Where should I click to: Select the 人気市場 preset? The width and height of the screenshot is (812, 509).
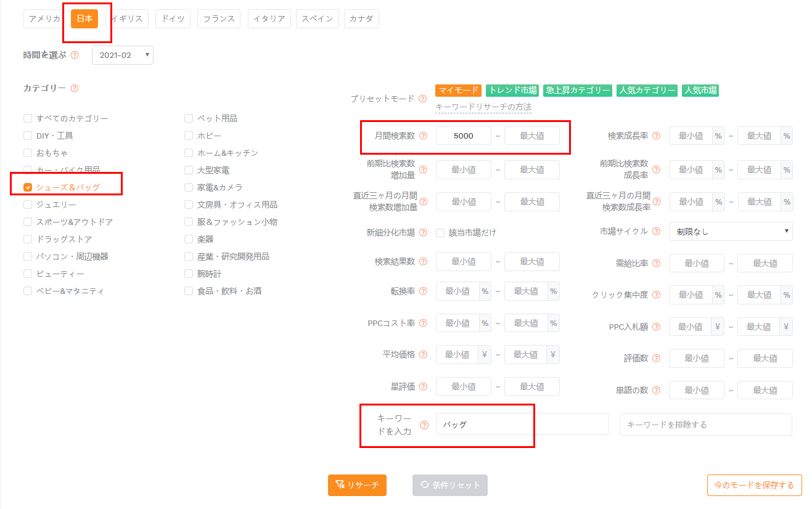(700, 91)
